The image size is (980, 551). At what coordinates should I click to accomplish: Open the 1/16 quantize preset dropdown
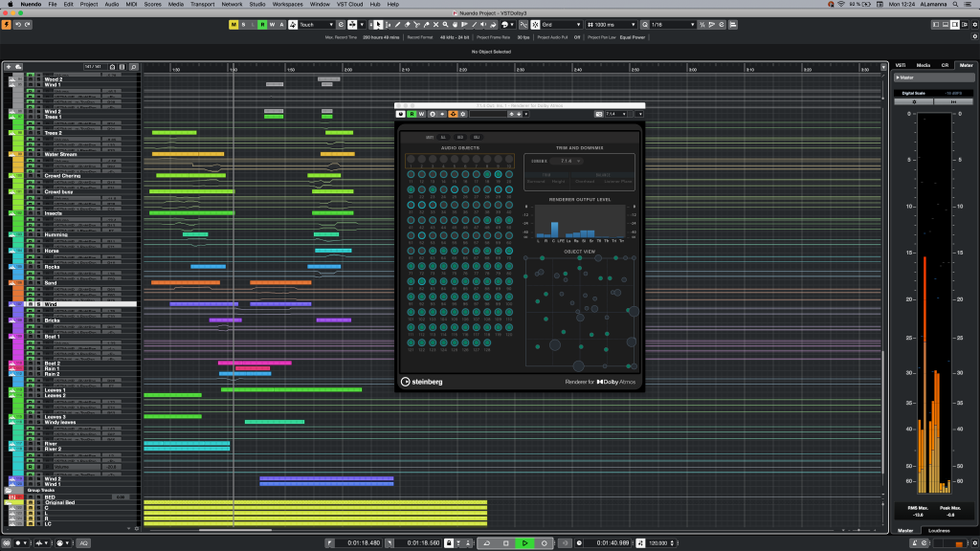(673, 25)
